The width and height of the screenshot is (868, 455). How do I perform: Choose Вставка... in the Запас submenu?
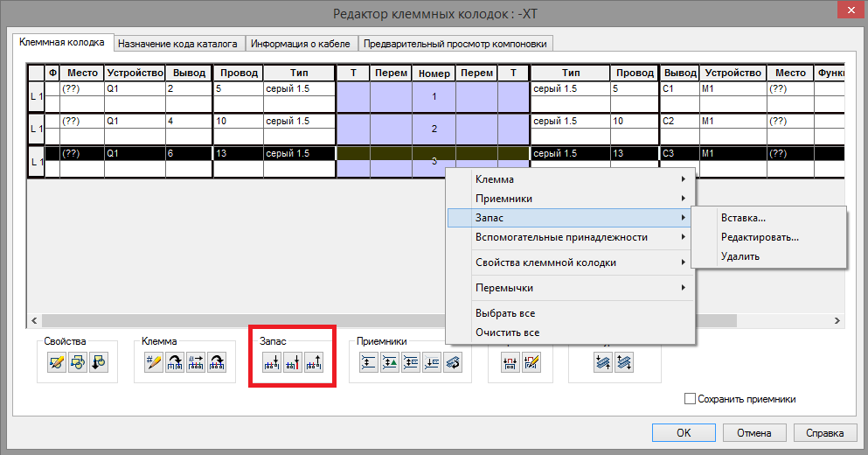[769, 218]
